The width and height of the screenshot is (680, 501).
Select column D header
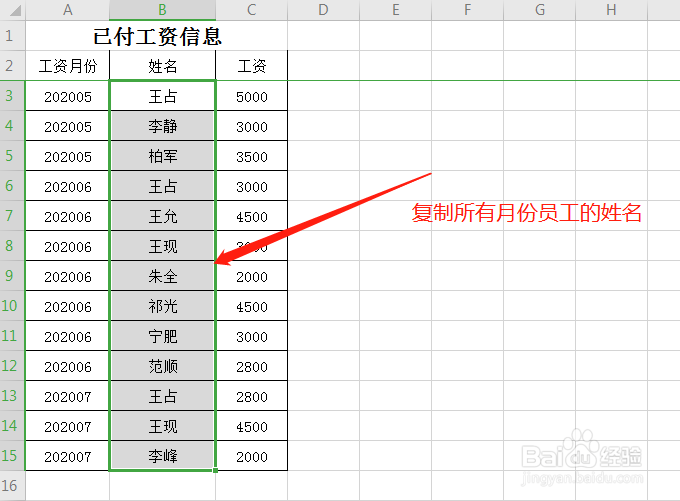point(324,10)
